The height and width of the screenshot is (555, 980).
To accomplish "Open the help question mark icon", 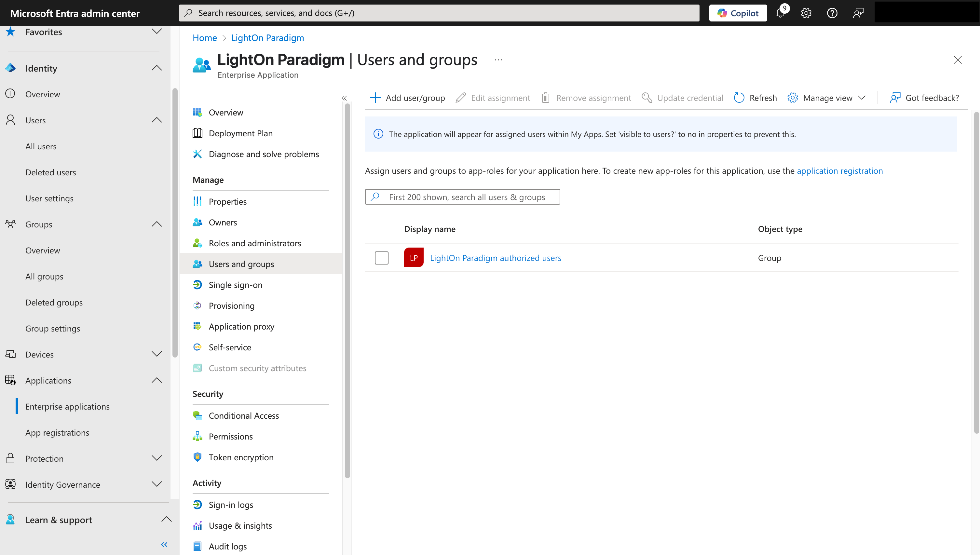I will point(832,13).
